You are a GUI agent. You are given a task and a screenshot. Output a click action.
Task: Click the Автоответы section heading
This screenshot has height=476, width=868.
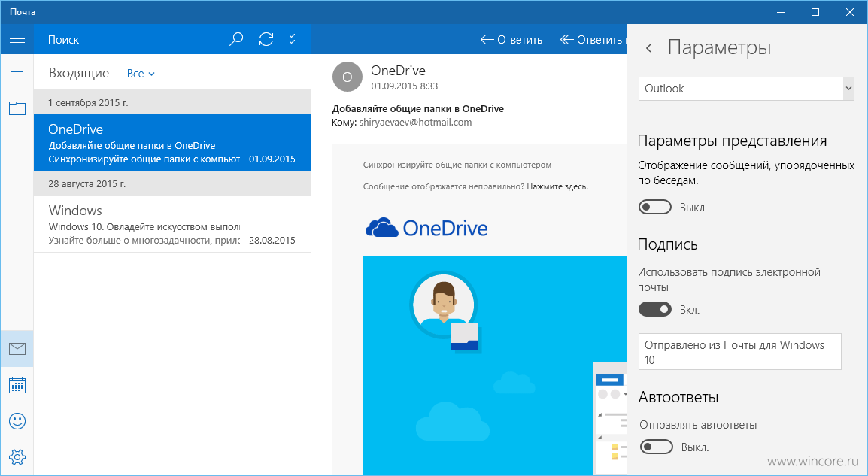tap(678, 397)
